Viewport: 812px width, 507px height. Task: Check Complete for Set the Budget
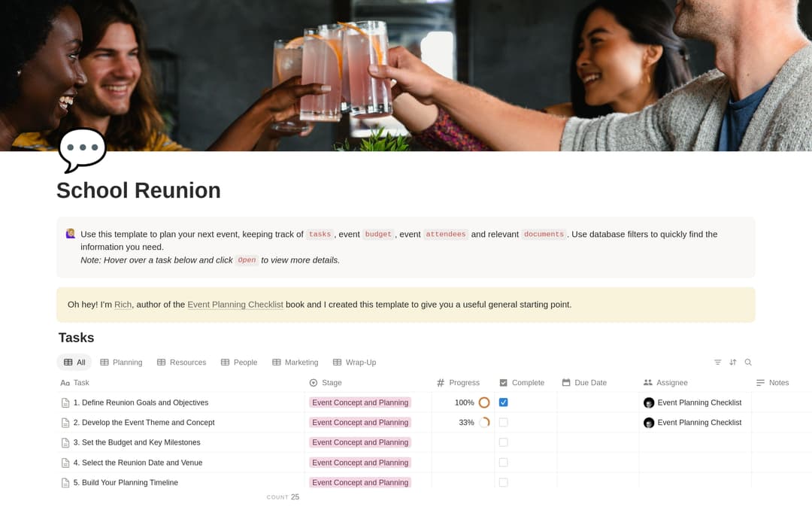pos(503,442)
